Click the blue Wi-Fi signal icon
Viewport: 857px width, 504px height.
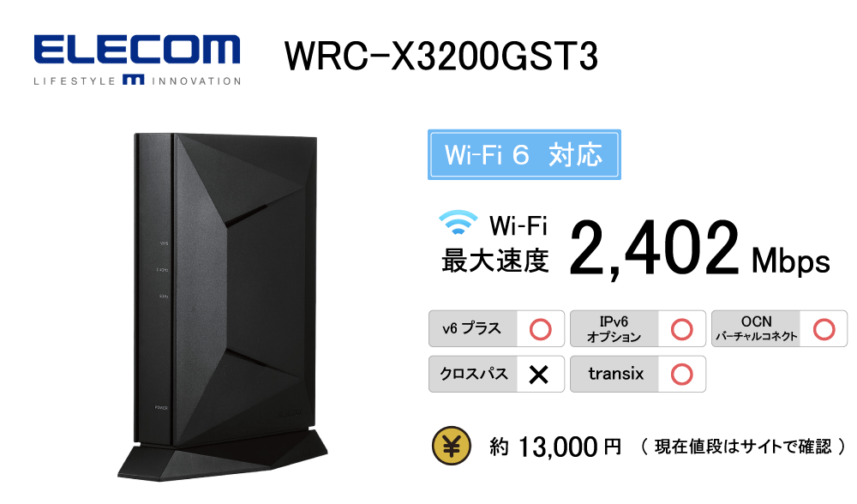[x=458, y=223]
